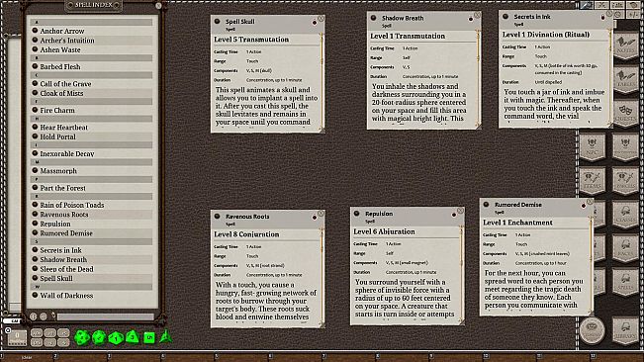Click the link icon on Shadow Breath card
This screenshot has height=362, width=644.
(373, 18)
